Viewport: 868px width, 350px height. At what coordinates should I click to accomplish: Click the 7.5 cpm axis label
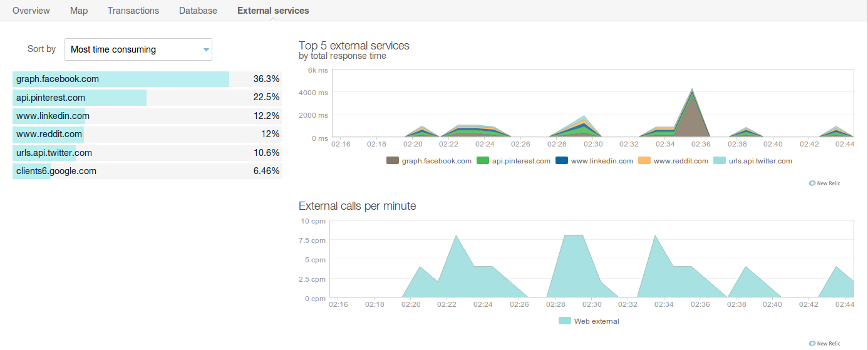313,240
